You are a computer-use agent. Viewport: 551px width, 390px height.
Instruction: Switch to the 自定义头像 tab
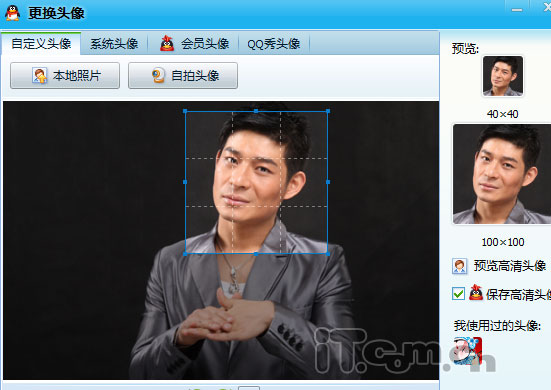click(x=41, y=44)
